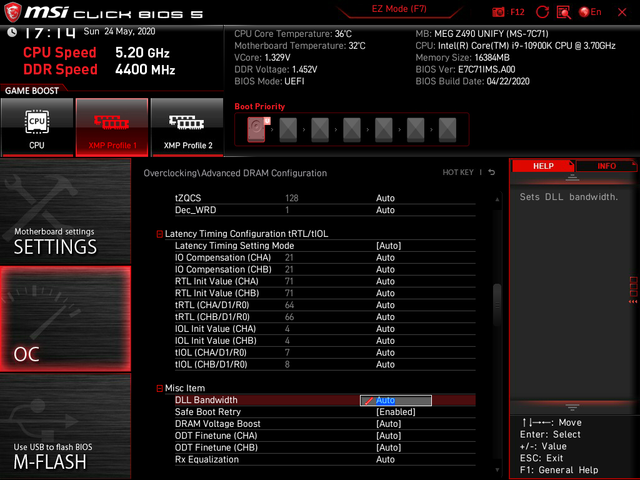This screenshot has height=480, width=640.
Task: Click the help panel bottom collapse handle
Action: click(572, 407)
